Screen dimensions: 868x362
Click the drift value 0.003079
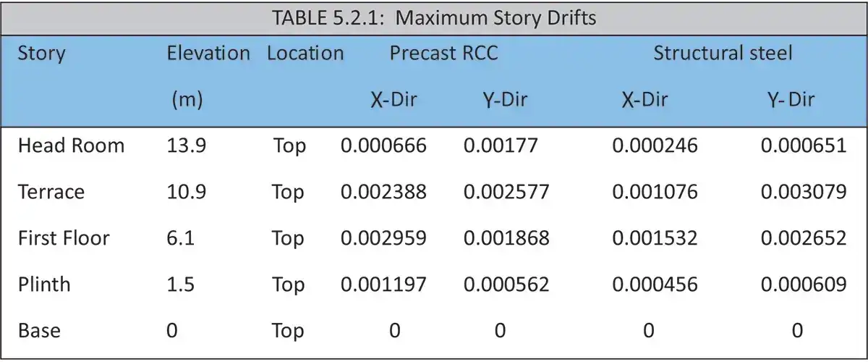[803, 192]
